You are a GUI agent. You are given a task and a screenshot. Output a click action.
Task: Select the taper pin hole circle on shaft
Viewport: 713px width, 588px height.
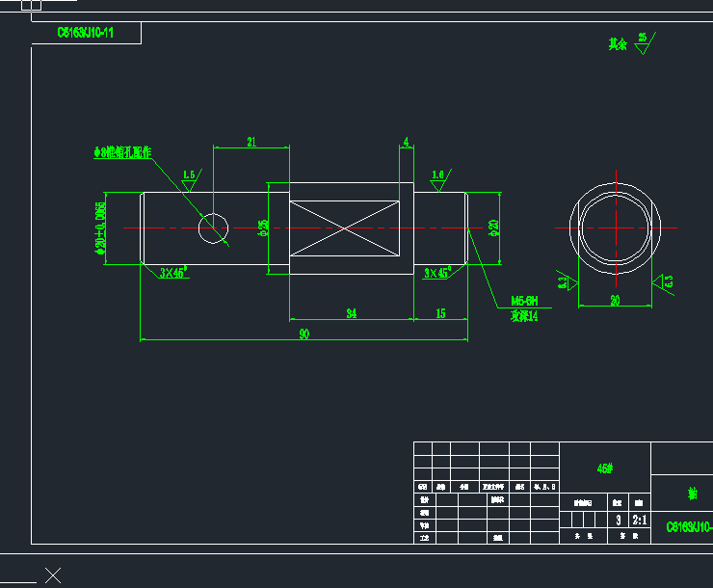coord(213,228)
